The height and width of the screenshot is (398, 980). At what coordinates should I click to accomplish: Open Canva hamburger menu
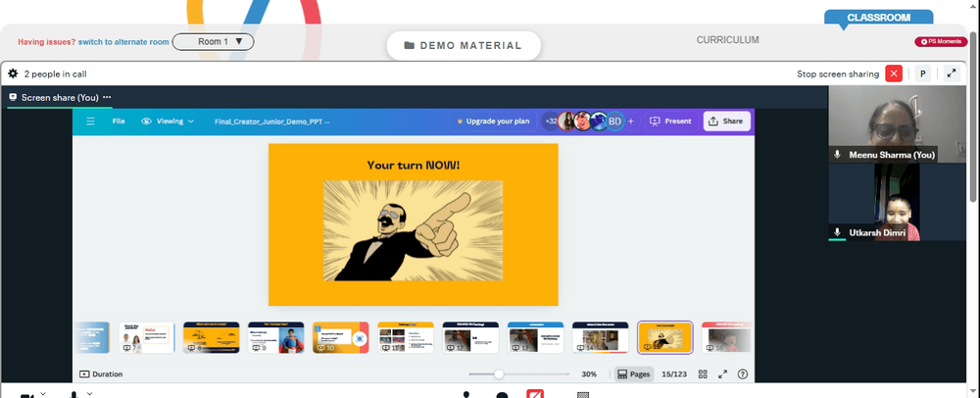coord(90,122)
